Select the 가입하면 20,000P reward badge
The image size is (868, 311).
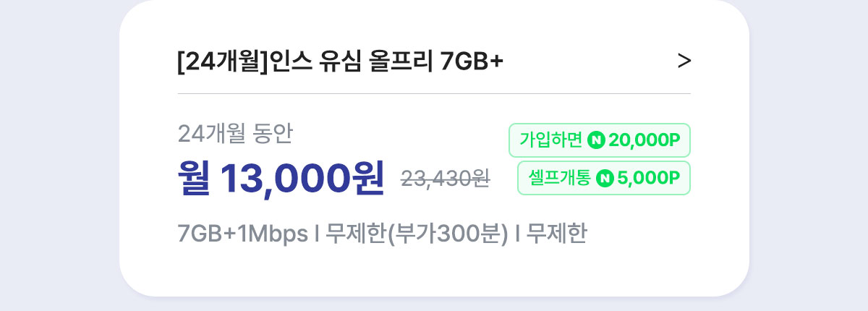click(x=600, y=140)
